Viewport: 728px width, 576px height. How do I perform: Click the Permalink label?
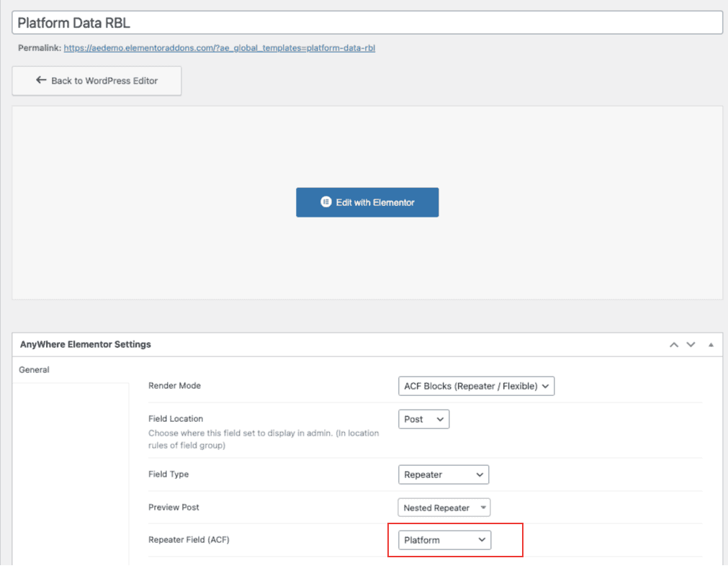[40, 48]
